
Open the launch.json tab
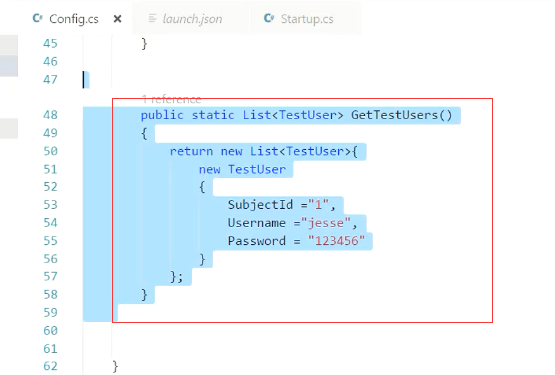192,19
